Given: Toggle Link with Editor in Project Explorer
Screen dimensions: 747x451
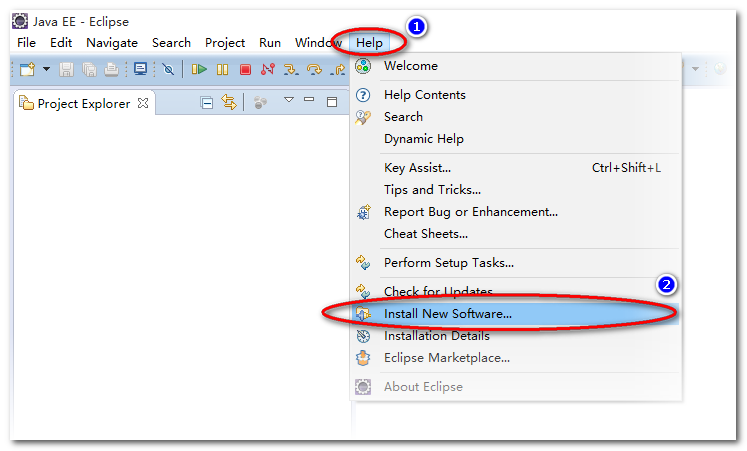Looking at the screenshot, I should 229,102.
